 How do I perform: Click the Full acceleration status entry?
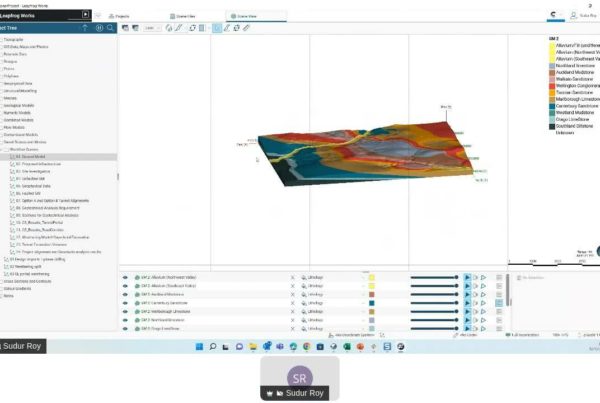click(522, 335)
